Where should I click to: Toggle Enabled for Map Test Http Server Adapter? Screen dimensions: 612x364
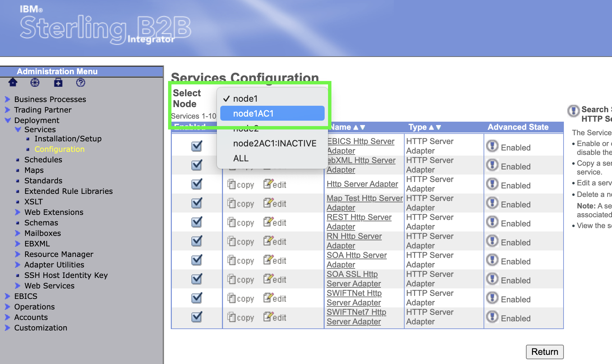click(197, 203)
